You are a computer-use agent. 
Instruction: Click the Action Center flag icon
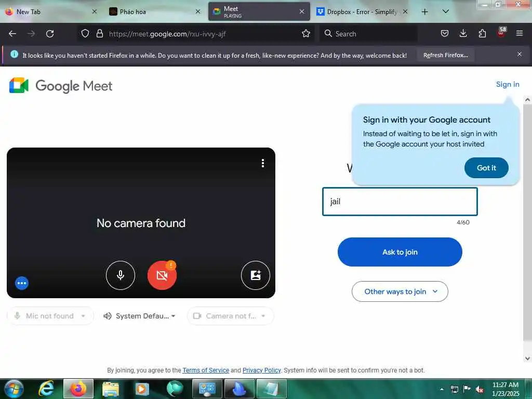[467, 389]
